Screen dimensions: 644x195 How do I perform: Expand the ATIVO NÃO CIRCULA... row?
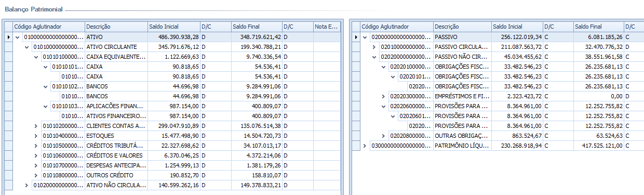click(26, 185)
